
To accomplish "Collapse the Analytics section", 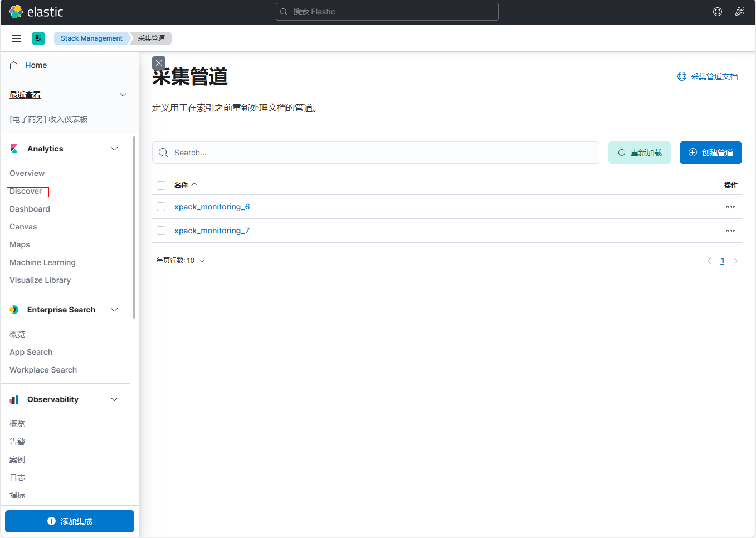I will tap(114, 149).
